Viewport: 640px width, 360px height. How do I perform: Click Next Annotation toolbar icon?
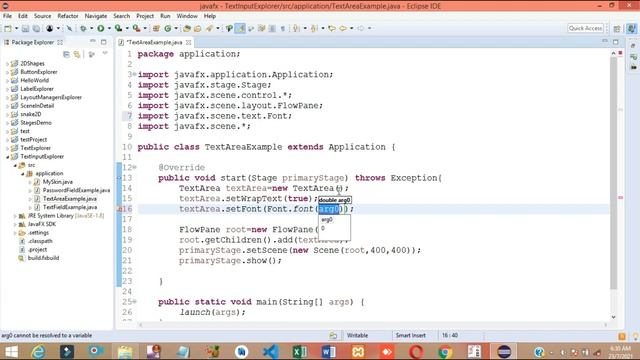pyautogui.click(x=297, y=28)
